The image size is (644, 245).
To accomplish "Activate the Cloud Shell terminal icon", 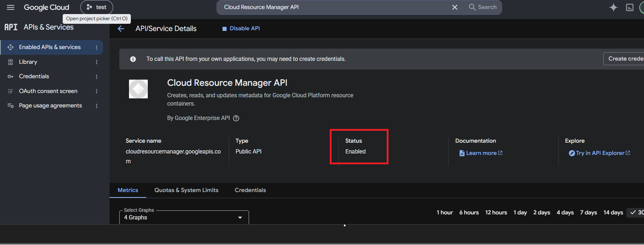I will coord(630,7).
